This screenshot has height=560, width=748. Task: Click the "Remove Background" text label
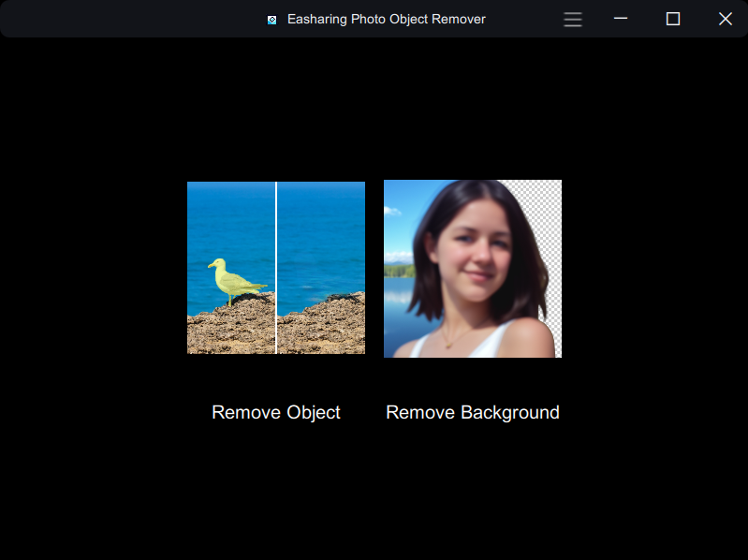(472, 412)
